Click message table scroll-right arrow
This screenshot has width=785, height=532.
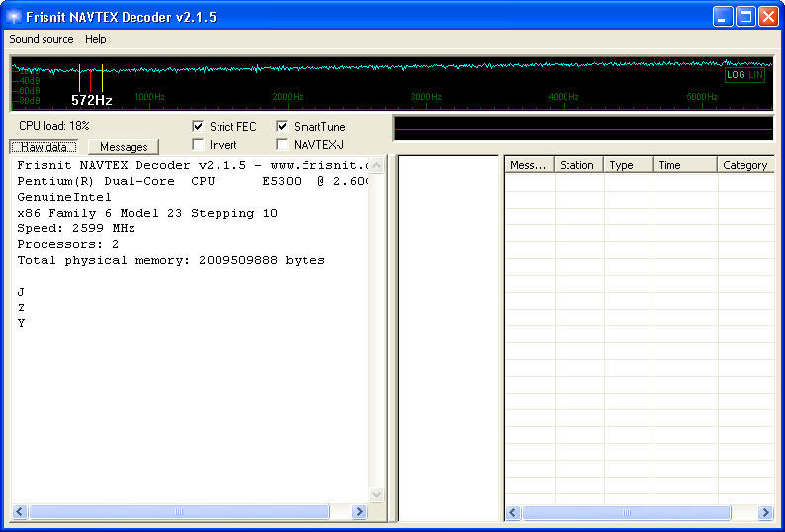765,512
